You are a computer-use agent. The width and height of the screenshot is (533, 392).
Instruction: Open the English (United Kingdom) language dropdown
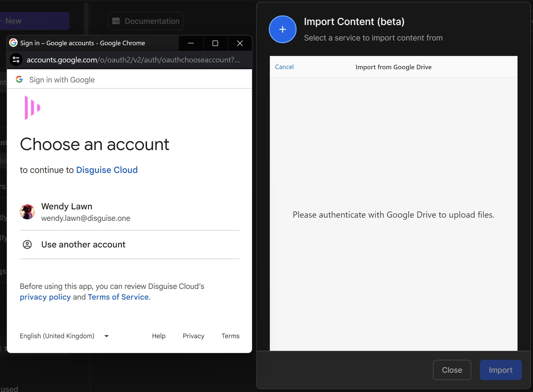(x=57, y=336)
